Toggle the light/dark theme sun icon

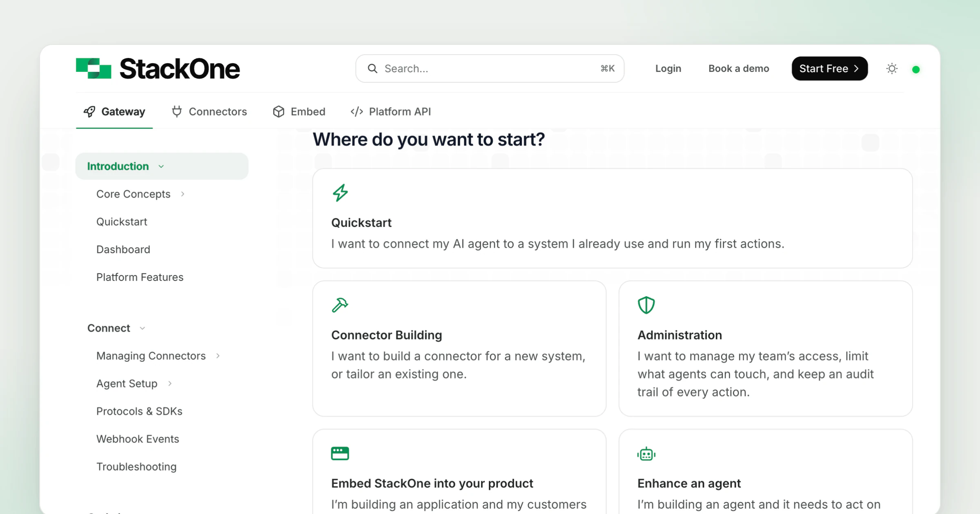coord(892,69)
